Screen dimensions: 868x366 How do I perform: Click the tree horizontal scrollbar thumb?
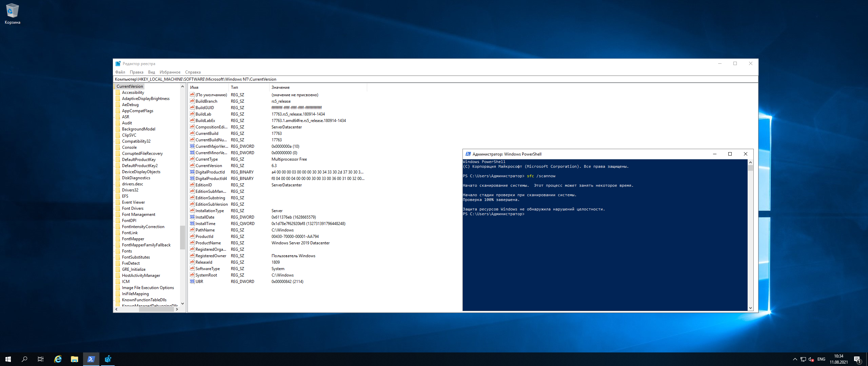tap(156, 309)
